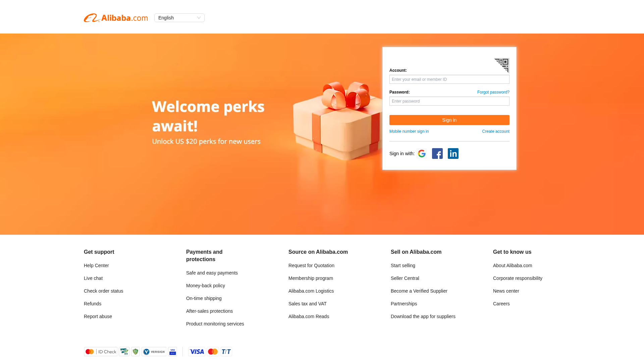644x362 pixels.
Task: Focus the Enter password field
Action: click(449, 101)
